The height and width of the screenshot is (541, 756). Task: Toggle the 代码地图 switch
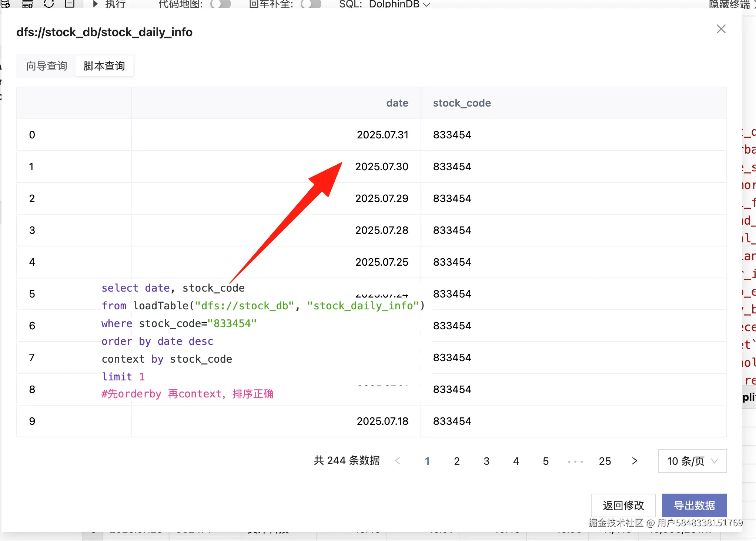coord(221,4)
